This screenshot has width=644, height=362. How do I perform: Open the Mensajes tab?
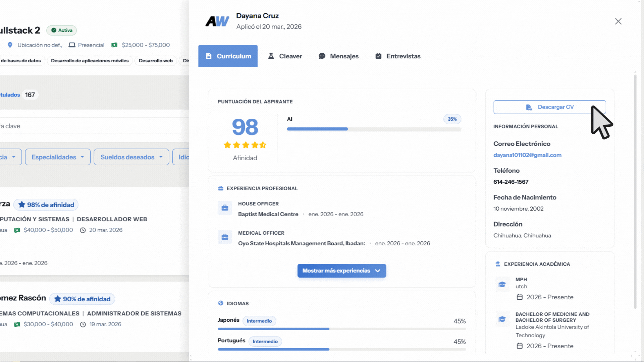(x=338, y=56)
